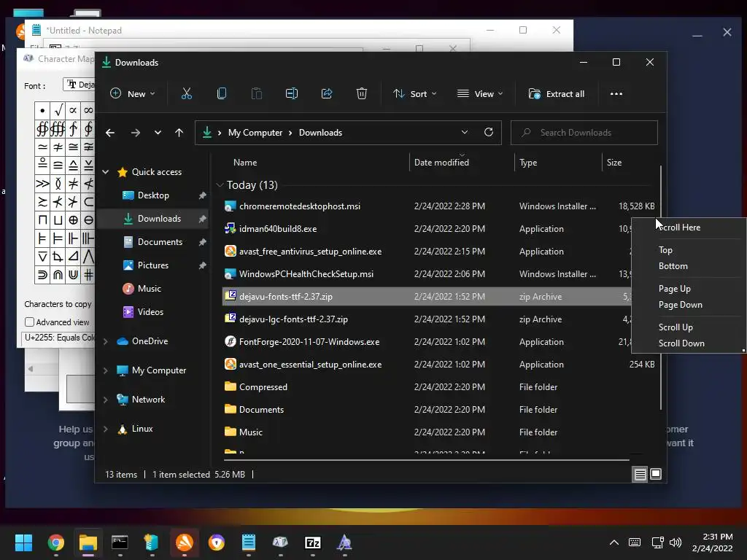The height and width of the screenshot is (560, 747).
Task: Click the Extract all button
Action: (x=557, y=94)
